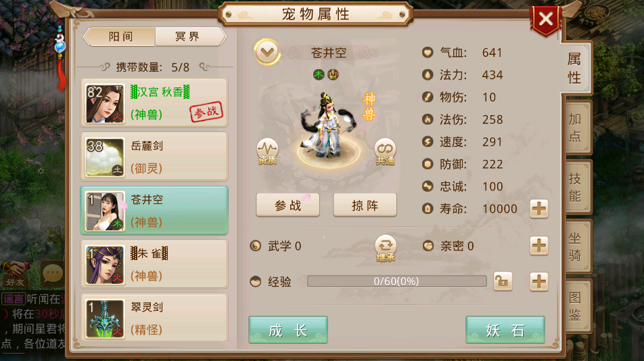Click the 参战 battle button
This screenshot has height=361, width=644.
click(287, 205)
